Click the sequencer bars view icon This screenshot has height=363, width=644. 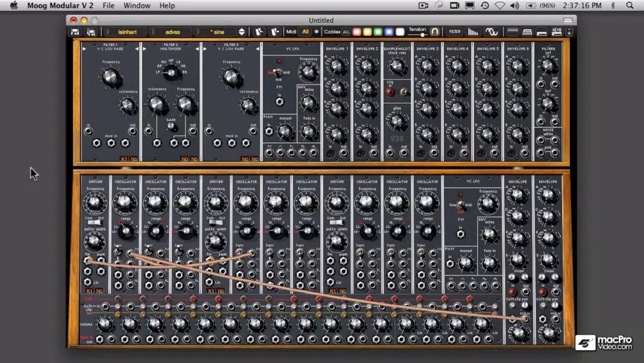(x=473, y=32)
